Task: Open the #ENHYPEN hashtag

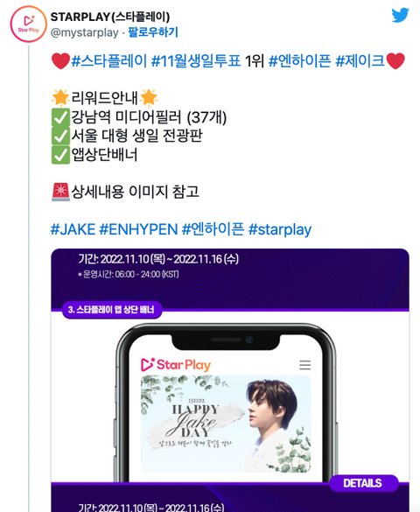Action: pyautogui.click(x=138, y=229)
